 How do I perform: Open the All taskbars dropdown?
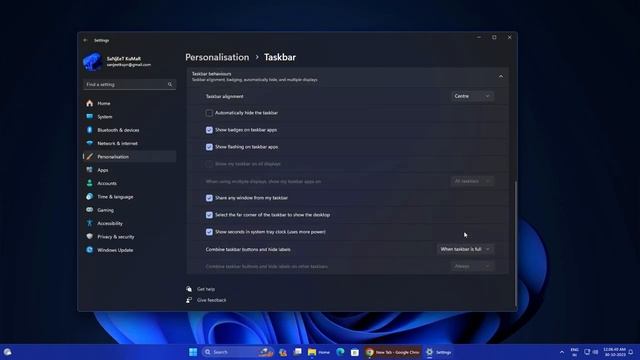click(x=472, y=181)
